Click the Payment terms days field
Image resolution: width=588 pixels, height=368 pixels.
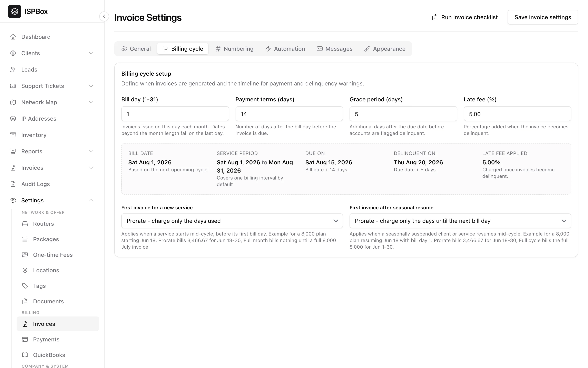(289, 114)
